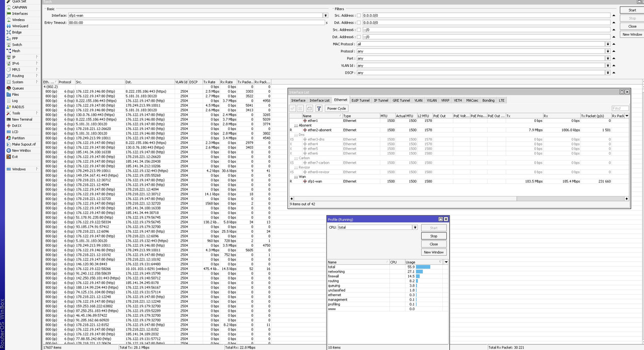Viewport: 644px width, 350px height.
Task: Click Make Supout.rif in sidebar
Action: click(23, 144)
